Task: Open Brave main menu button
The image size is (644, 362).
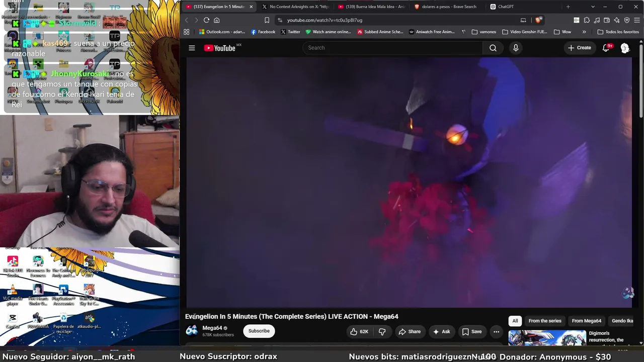Action: [637, 20]
